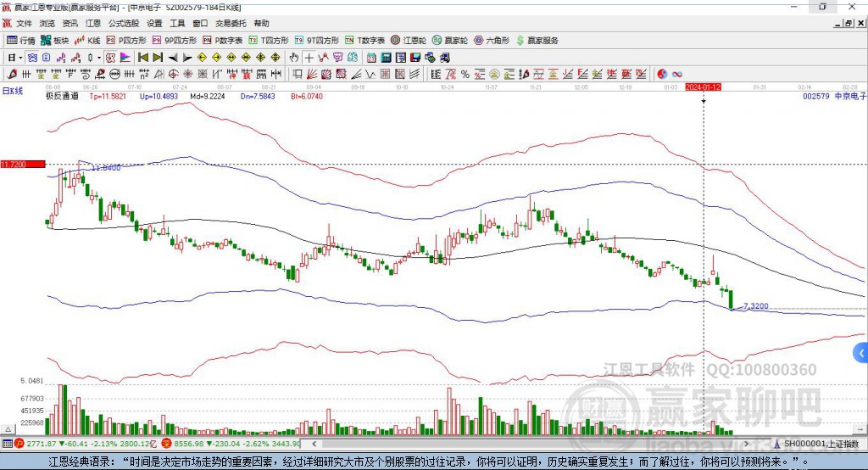This screenshot has height=470, width=868.
Task: Open the 资讯 menu
Action: pyautogui.click(x=70, y=23)
